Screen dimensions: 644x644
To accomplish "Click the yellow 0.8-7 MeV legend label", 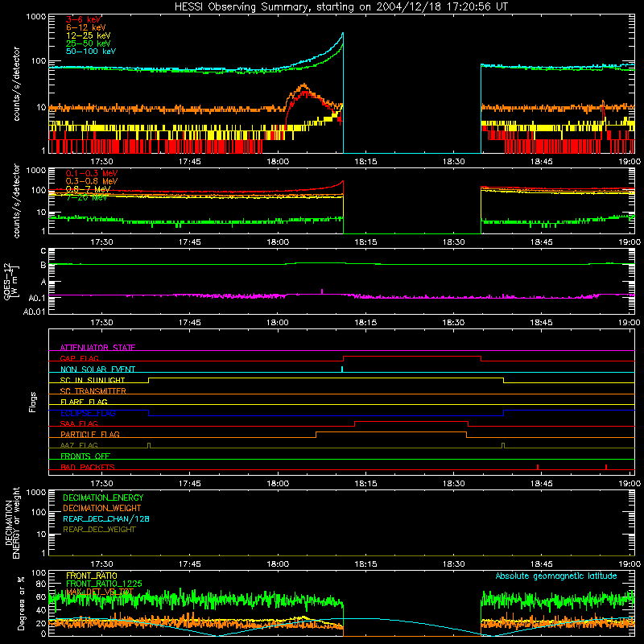I will 89,189.
